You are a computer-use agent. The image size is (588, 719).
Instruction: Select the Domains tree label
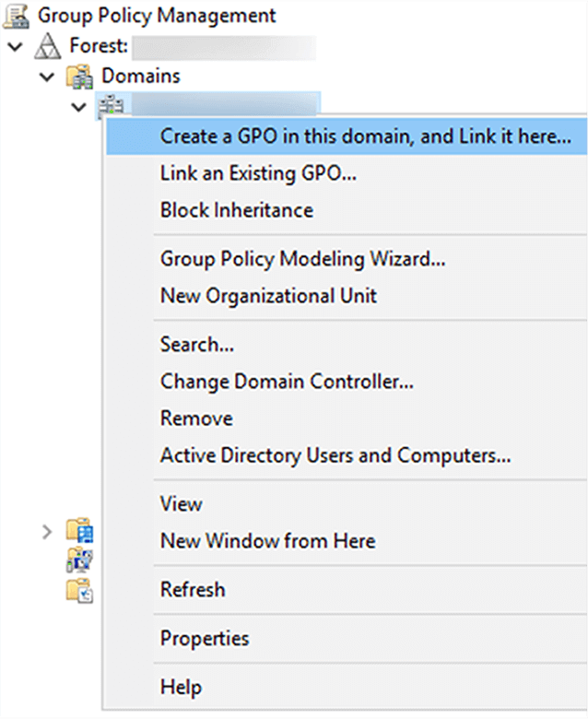click(x=141, y=77)
